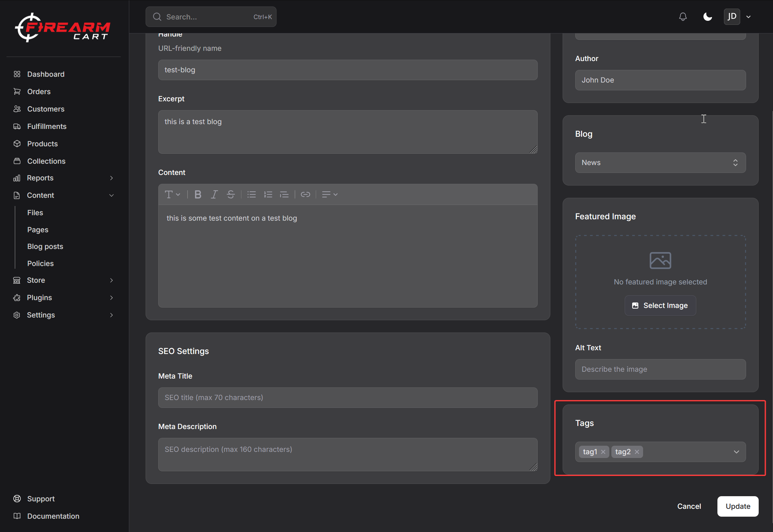The image size is (773, 532).
Task: Open Dashboard from the sidebar
Action: pyautogui.click(x=46, y=74)
